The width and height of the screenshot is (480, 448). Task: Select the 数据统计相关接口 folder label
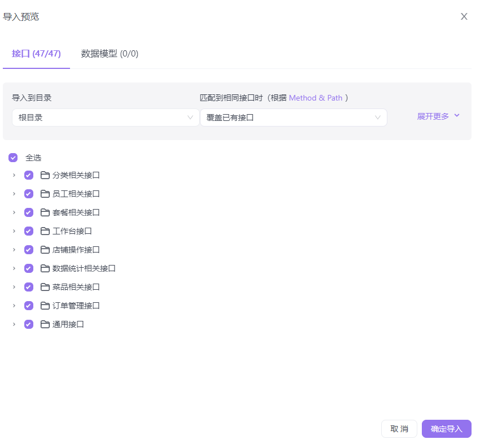(x=84, y=268)
